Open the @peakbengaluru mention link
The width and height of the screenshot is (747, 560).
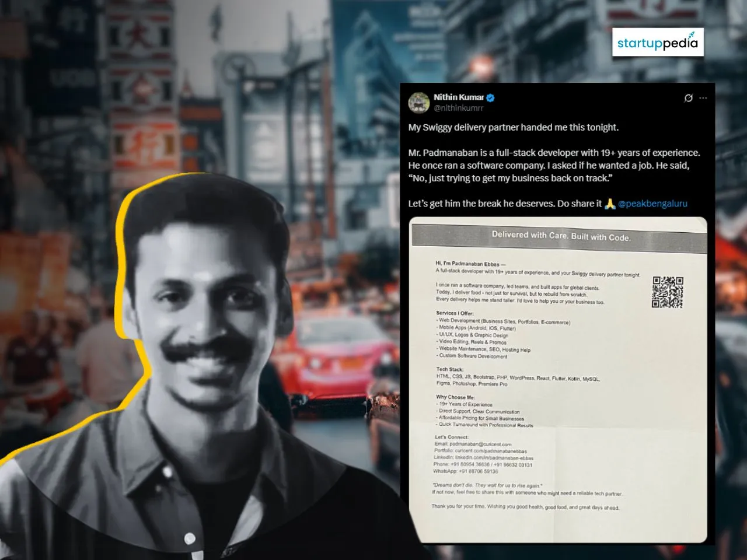[652, 204]
